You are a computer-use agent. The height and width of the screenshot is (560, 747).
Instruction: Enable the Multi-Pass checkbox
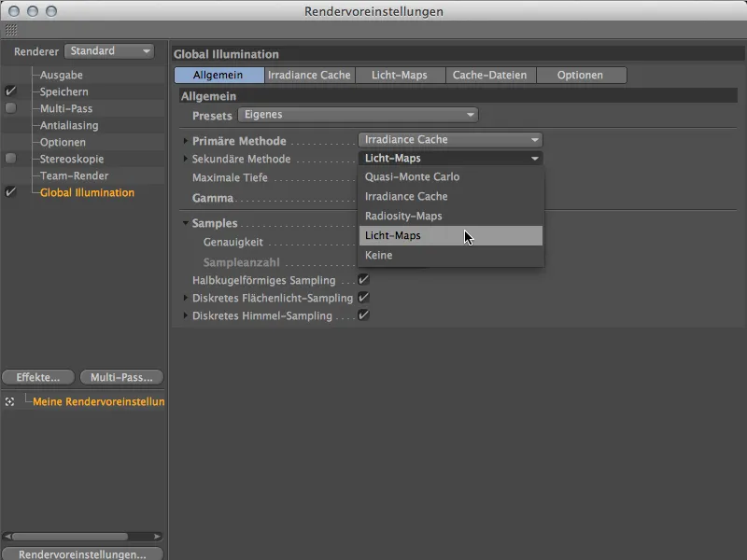10,108
